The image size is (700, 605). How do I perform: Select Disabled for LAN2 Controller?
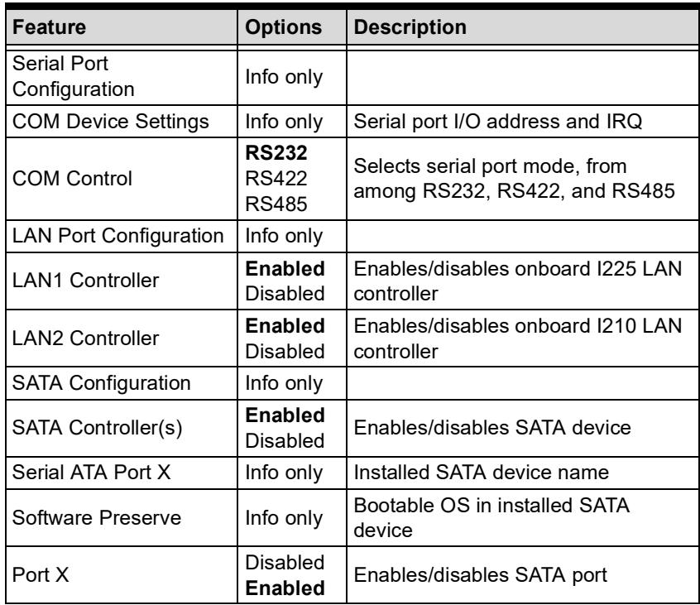point(285,352)
